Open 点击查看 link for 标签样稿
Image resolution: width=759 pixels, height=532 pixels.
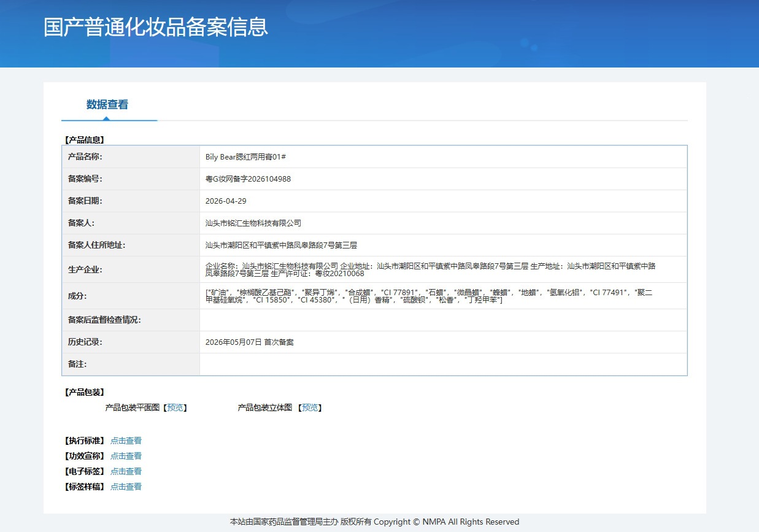pyautogui.click(x=126, y=487)
